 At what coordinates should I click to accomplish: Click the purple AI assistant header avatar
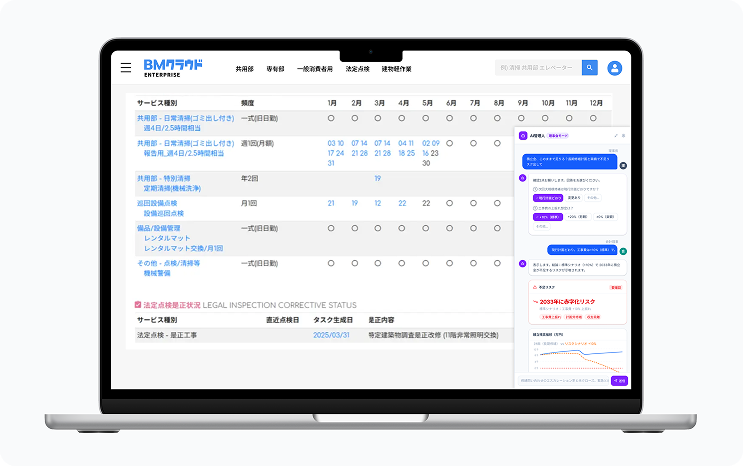[522, 135]
